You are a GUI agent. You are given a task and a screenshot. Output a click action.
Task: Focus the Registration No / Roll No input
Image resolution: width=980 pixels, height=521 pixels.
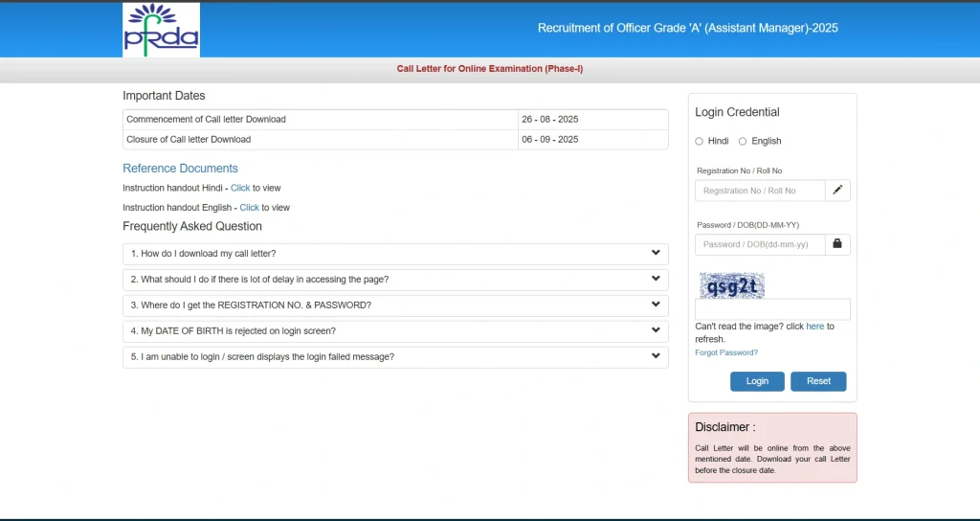(760, 191)
